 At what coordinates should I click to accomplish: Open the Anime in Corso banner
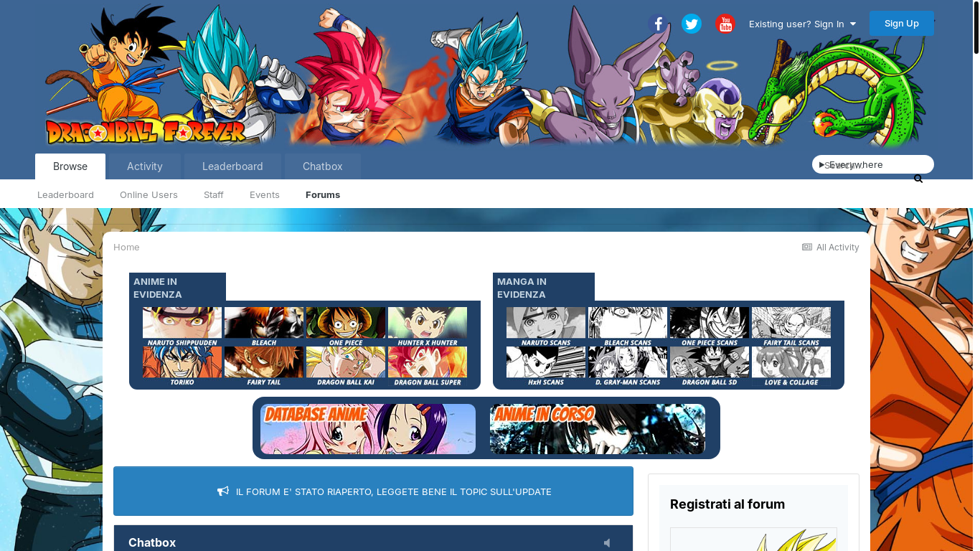(598, 429)
